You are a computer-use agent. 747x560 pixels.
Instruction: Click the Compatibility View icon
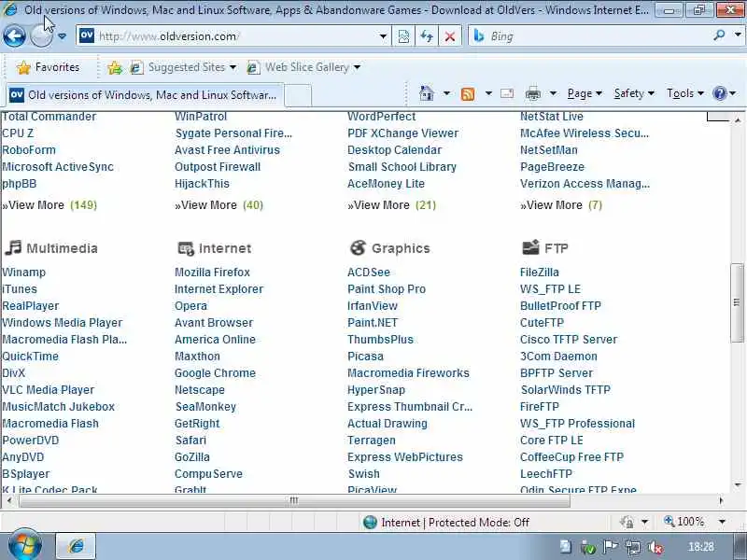tap(403, 36)
